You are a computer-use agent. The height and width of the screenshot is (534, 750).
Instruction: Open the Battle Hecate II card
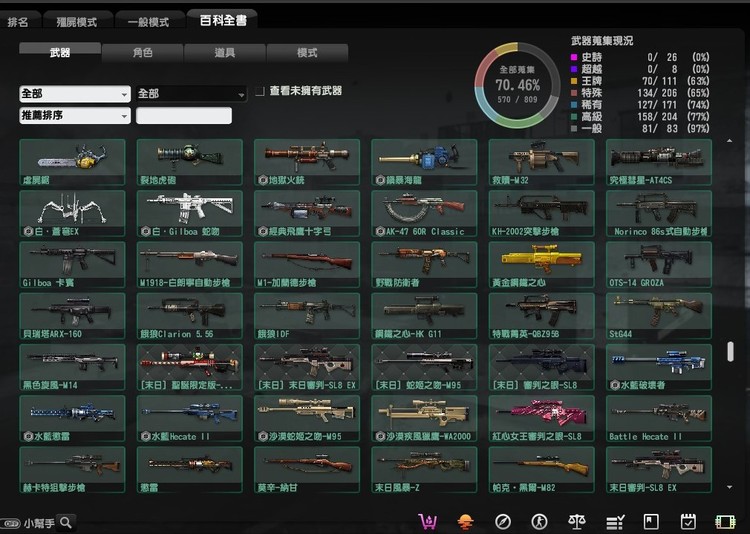[x=659, y=418]
